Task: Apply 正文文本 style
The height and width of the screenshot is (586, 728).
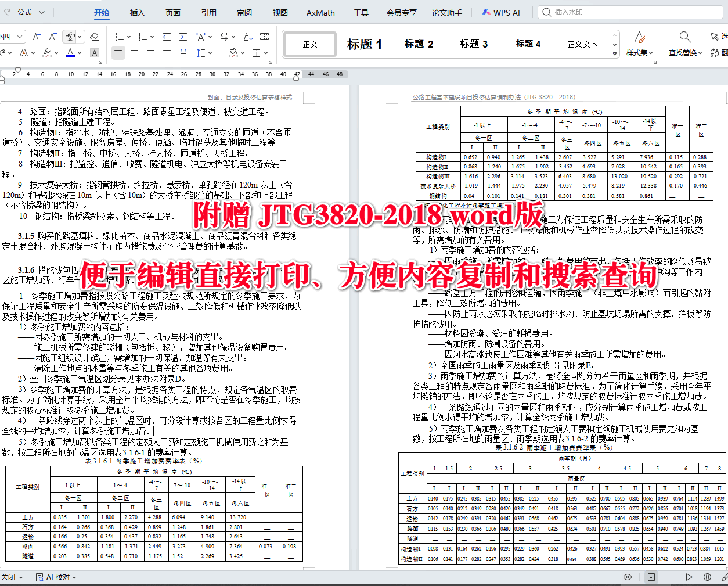Action: point(582,44)
